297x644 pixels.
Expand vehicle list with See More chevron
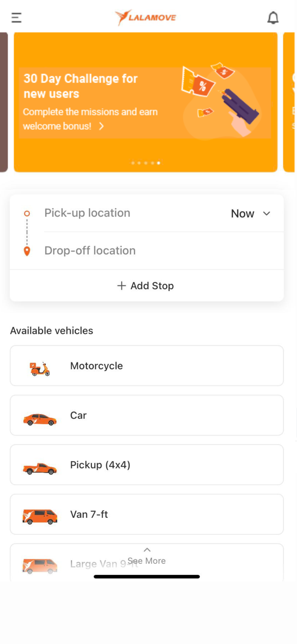coord(147,550)
